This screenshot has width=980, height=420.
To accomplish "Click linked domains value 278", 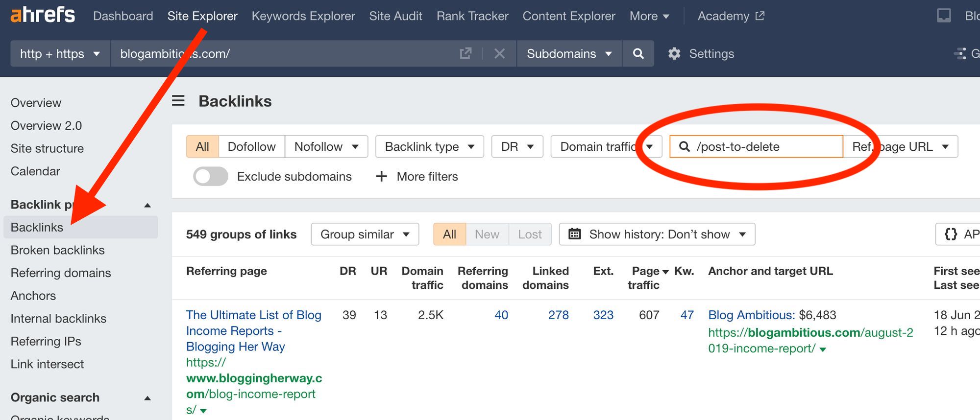I will pos(558,315).
